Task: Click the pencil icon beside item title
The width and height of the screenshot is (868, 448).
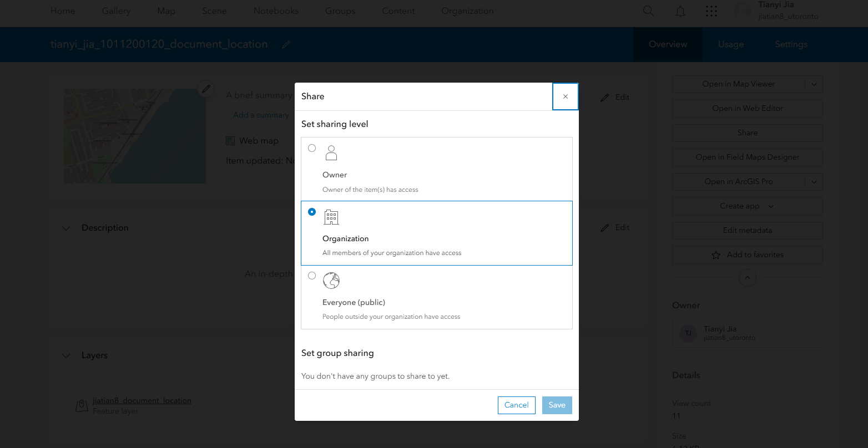Action: (x=286, y=44)
